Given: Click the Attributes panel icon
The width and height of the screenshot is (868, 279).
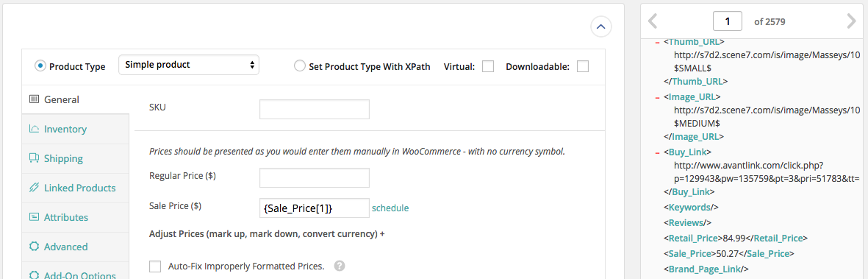Looking at the screenshot, I should tap(34, 217).
